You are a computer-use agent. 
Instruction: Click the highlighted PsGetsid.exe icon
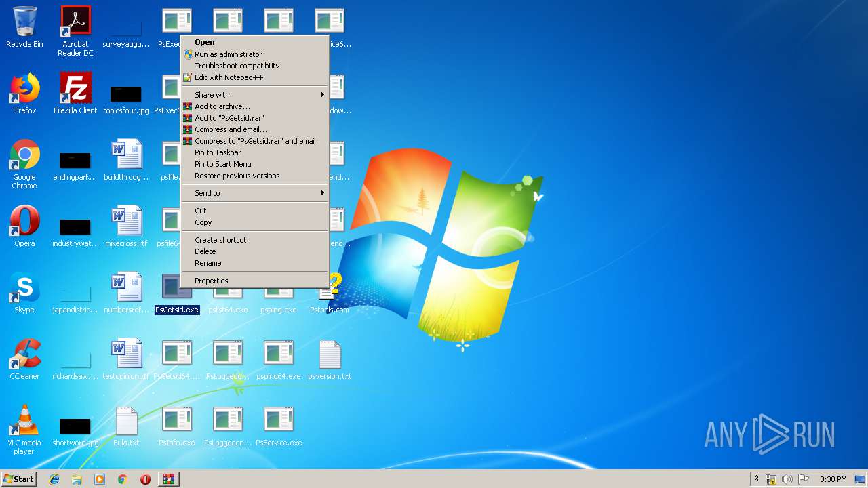(x=177, y=293)
